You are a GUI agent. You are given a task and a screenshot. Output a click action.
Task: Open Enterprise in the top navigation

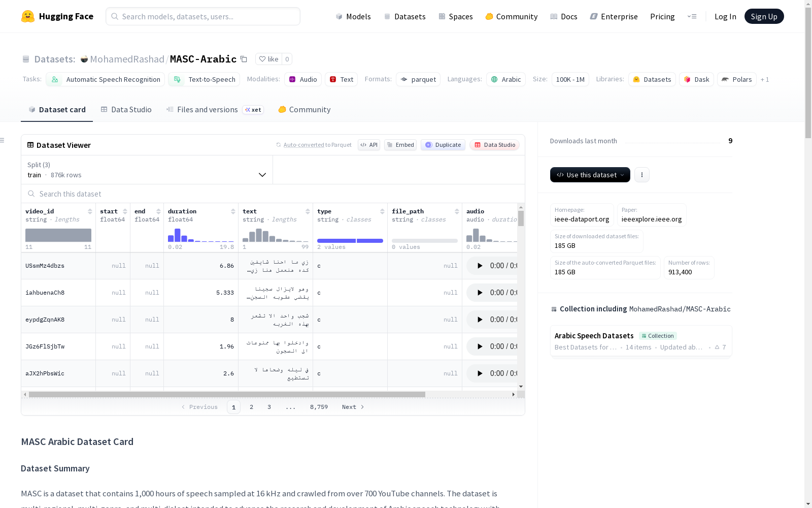pyautogui.click(x=614, y=16)
